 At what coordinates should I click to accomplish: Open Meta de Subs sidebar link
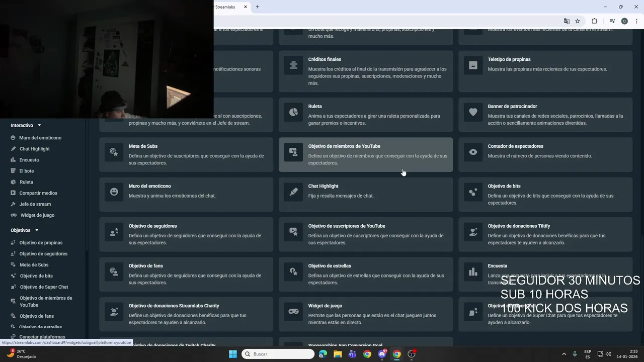click(x=30, y=265)
